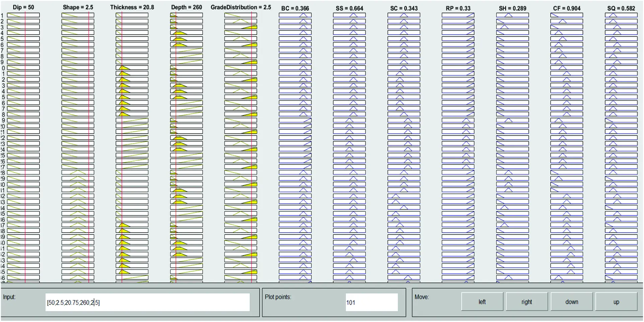Image resolution: width=644 pixels, height=322 pixels.
Task: Click rule number 1 label
Action: pyautogui.click(x=2, y=15)
